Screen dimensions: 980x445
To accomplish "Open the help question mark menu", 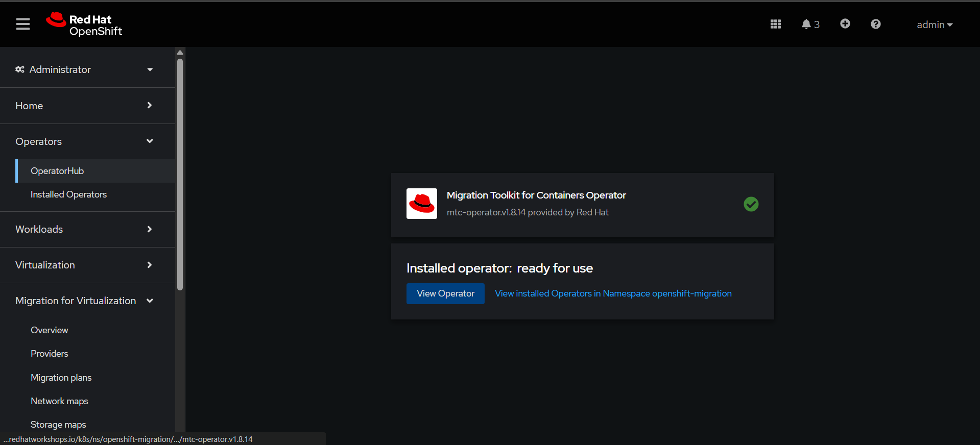I will click(x=875, y=24).
